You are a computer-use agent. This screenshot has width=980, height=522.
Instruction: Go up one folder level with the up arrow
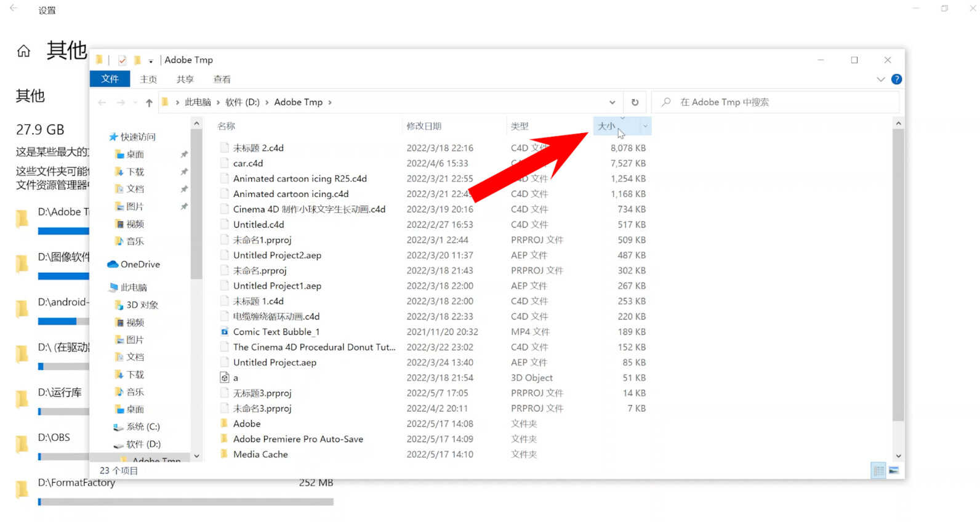[149, 103]
